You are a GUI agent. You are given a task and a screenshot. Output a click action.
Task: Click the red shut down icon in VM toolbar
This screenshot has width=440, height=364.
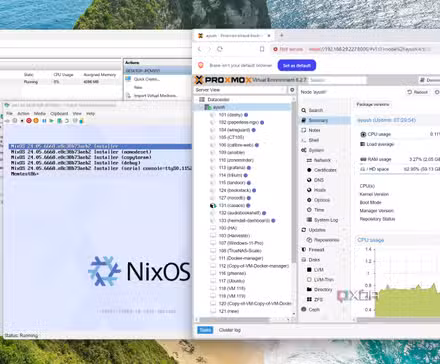pyautogui.click(x=29, y=121)
